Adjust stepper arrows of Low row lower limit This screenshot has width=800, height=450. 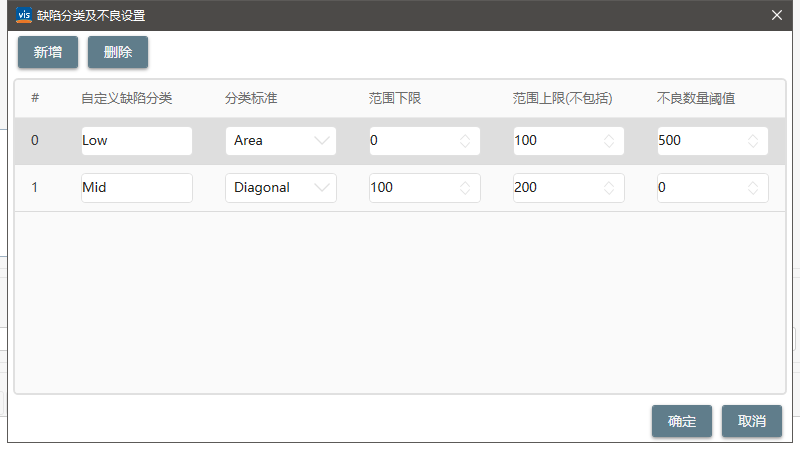(465, 141)
